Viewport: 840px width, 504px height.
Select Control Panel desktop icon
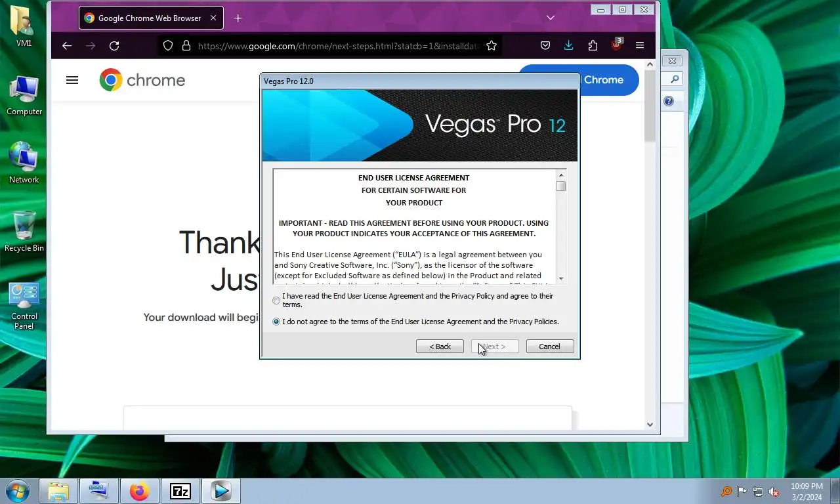click(x=24, y=306)
